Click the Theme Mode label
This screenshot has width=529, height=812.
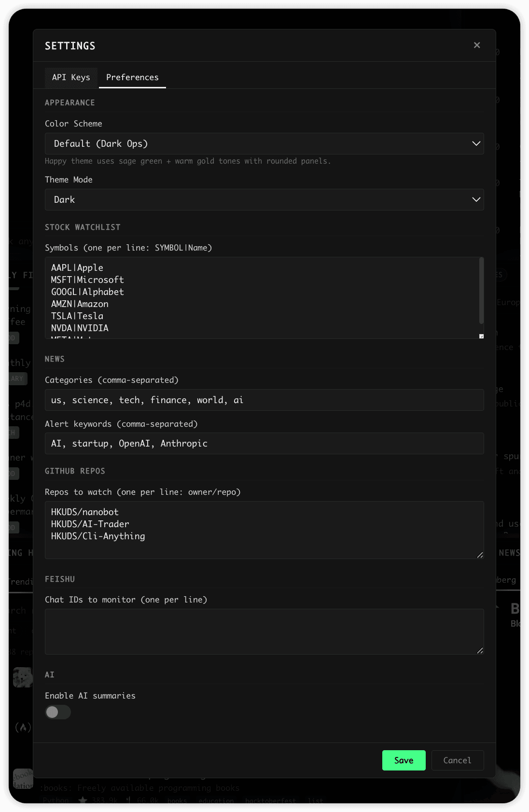tap(69, 180)
